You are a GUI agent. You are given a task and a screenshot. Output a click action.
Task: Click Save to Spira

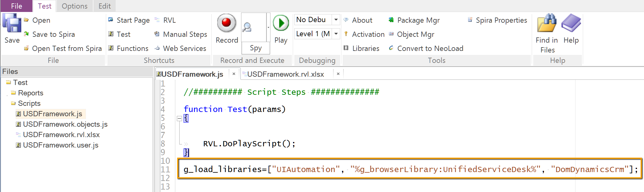click(53, 34)
